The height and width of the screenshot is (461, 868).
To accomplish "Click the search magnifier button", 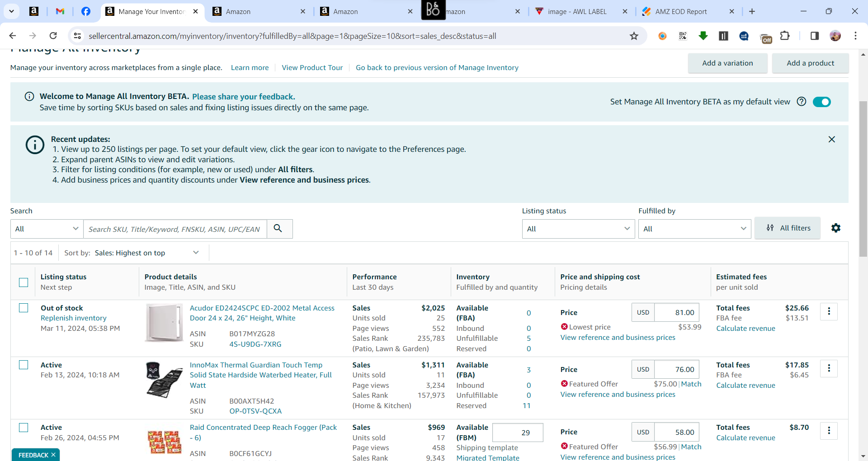I will (x=278, y=229).
